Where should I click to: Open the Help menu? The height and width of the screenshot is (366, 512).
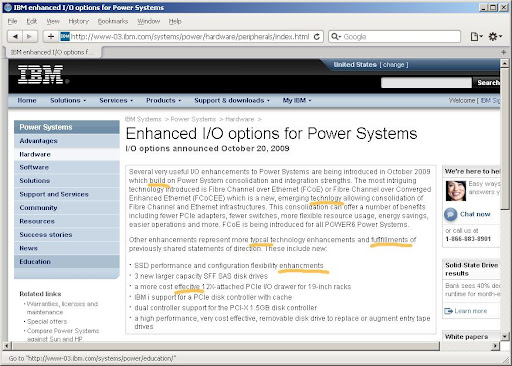[175, 21]
